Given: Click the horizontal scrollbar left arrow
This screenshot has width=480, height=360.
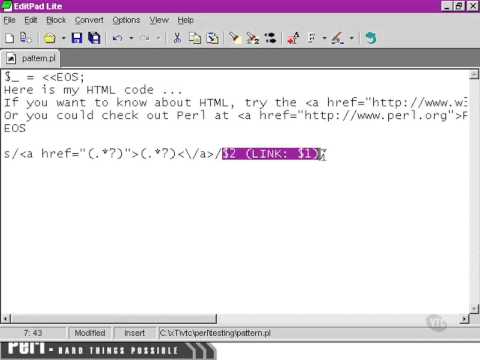Looking at the screenshot, I should click(6, 319).
